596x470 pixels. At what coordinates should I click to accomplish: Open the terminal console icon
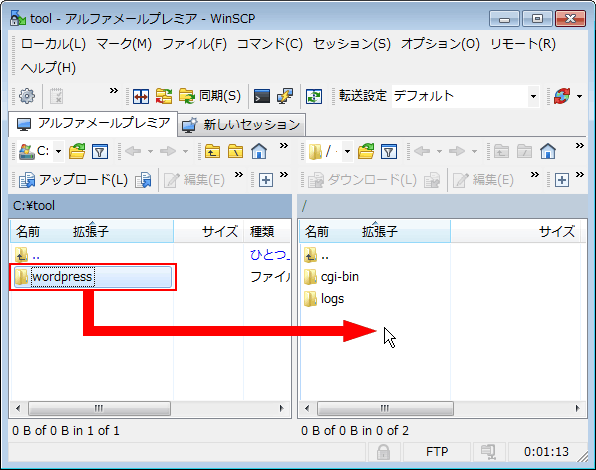click(262, 96)
